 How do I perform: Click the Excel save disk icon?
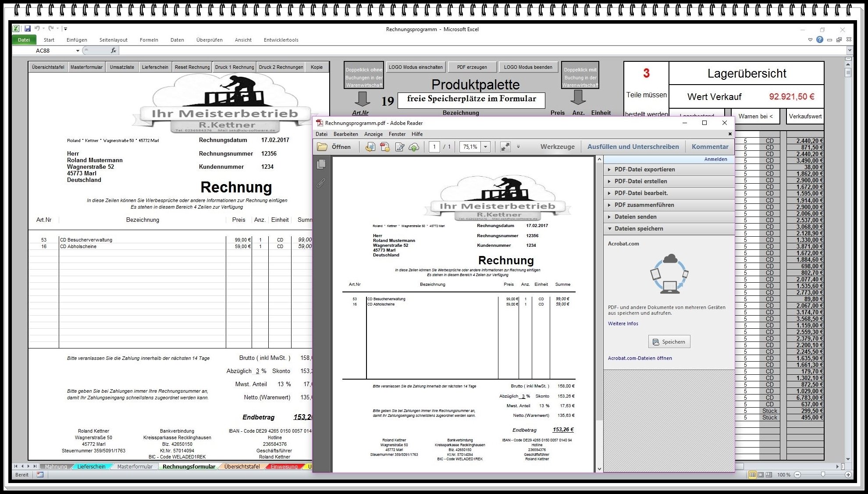[27, 28]
